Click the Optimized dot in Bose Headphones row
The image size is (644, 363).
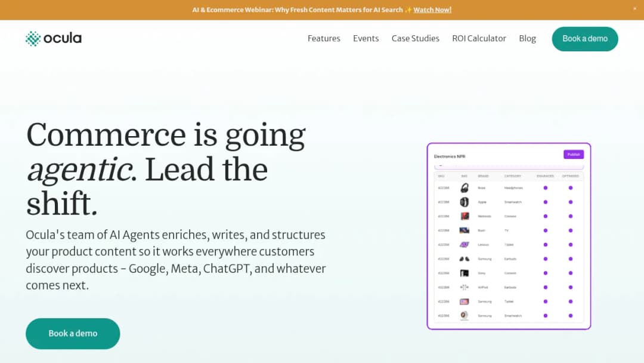571,188
